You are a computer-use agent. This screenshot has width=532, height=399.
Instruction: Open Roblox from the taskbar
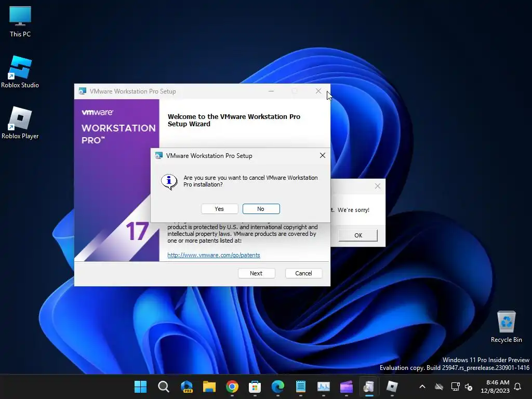click(392, 387)
